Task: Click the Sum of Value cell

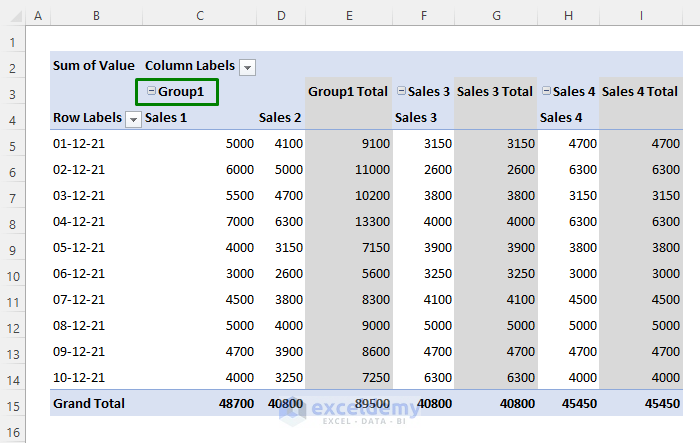Action: pos(93,66)
